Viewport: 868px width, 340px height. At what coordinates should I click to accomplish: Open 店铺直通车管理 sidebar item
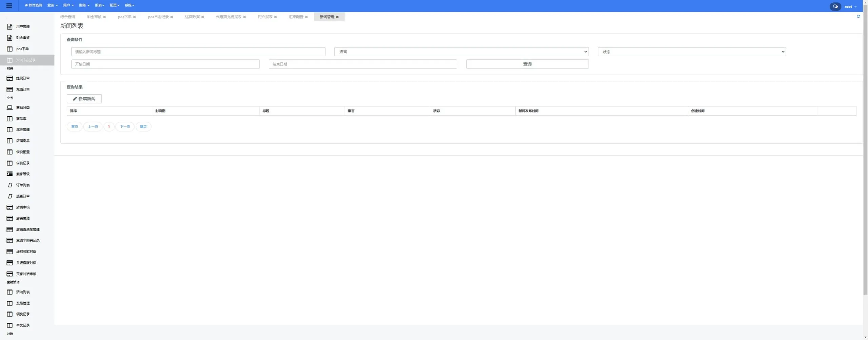(x=27, y=229)
